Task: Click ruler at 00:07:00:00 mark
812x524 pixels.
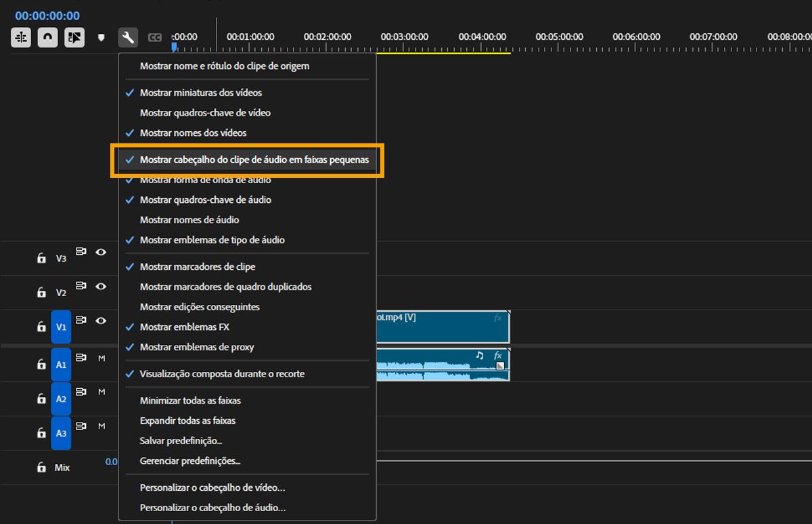Action: click(714, 37)
